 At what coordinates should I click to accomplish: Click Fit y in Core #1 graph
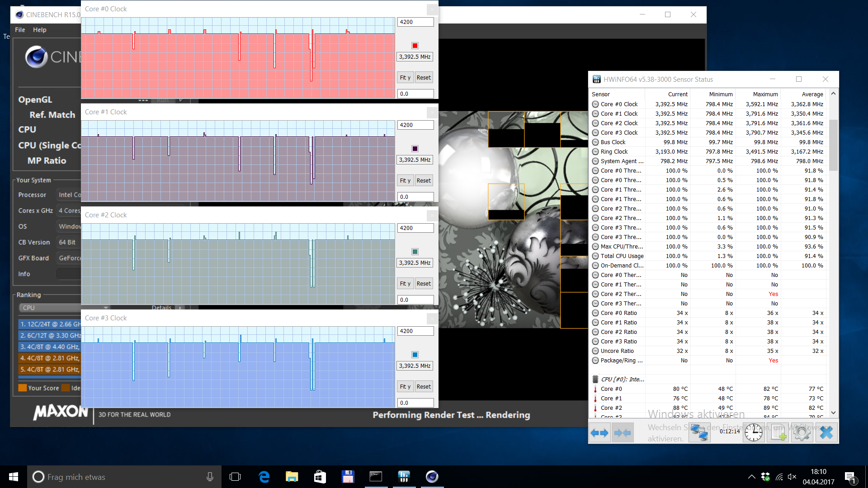click(405, 181)
